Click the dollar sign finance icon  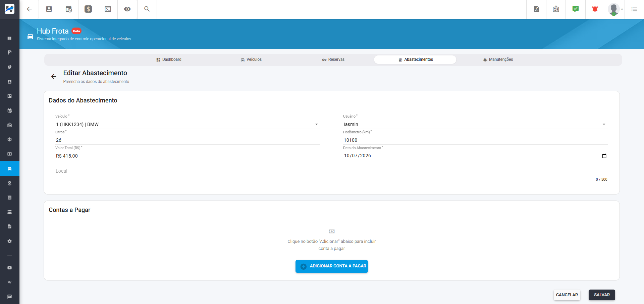[x=88, y=9]
